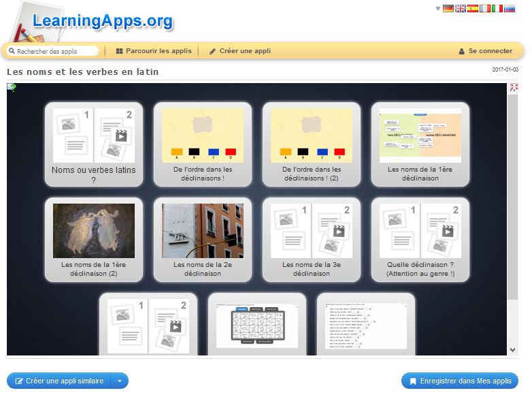Open dropdown arrow next to Créer une appli similaire

[120, 381]
